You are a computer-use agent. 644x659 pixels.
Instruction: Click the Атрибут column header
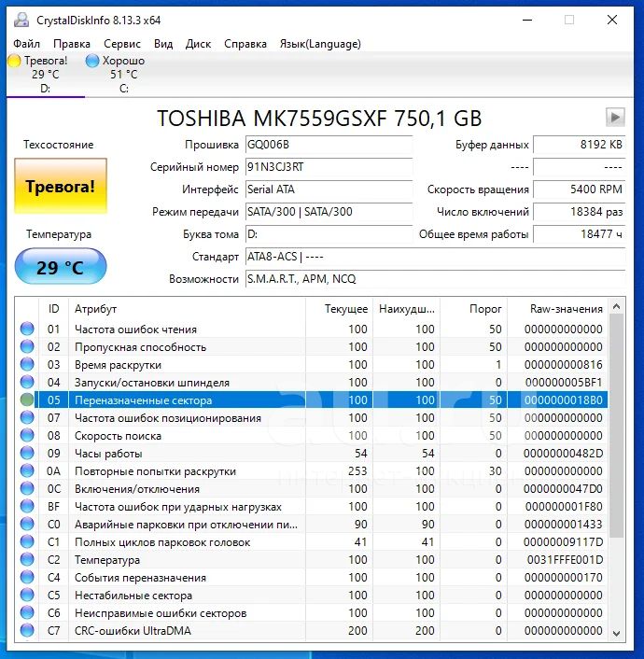[187, 309]
